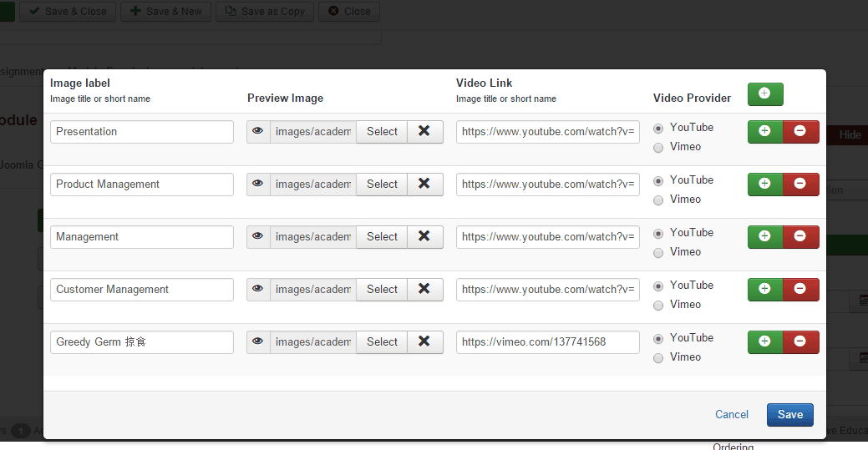Add a row after Customer Management entry
The image size is (868, 450).
(764, 290)
